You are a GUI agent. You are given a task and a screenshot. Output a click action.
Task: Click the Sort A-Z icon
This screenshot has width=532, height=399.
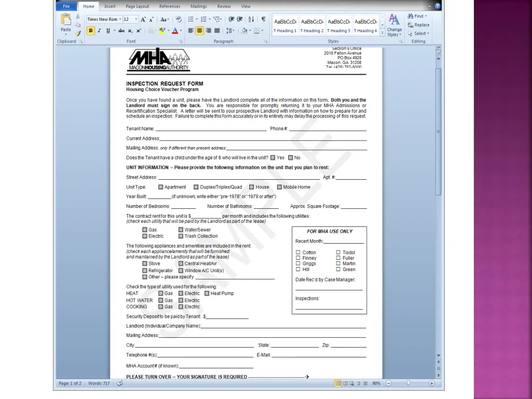(x=251, y=19)
